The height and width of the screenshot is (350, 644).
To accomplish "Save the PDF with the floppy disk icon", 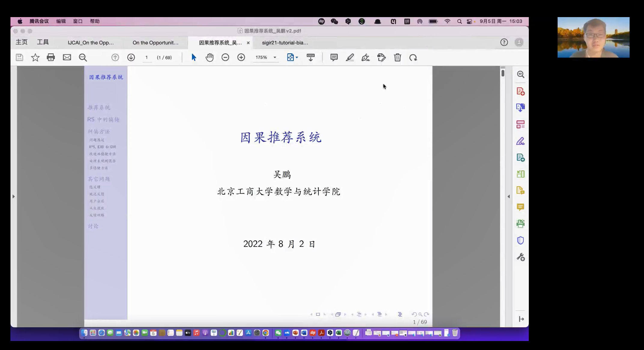I will [x=19, y=57].
